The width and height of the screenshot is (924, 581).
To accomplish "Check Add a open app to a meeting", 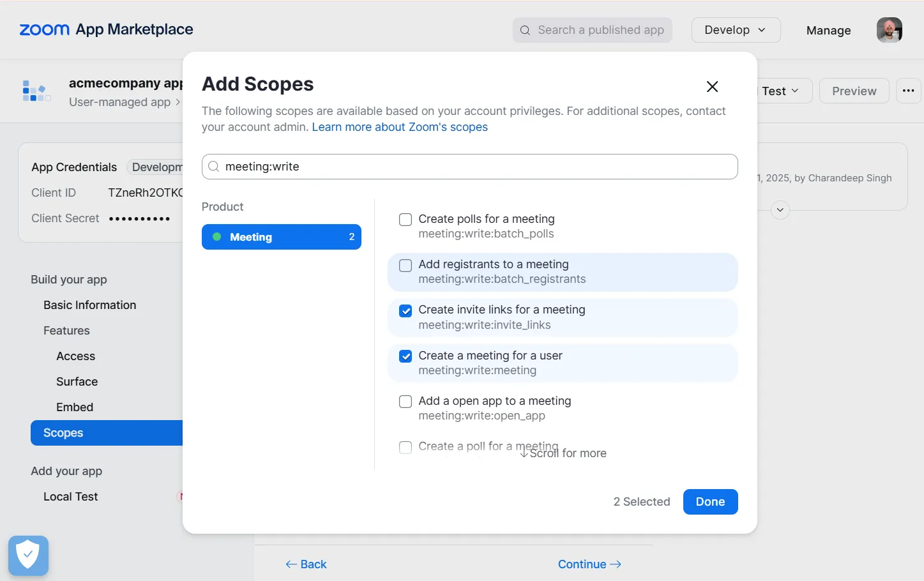I will point(405,402).
